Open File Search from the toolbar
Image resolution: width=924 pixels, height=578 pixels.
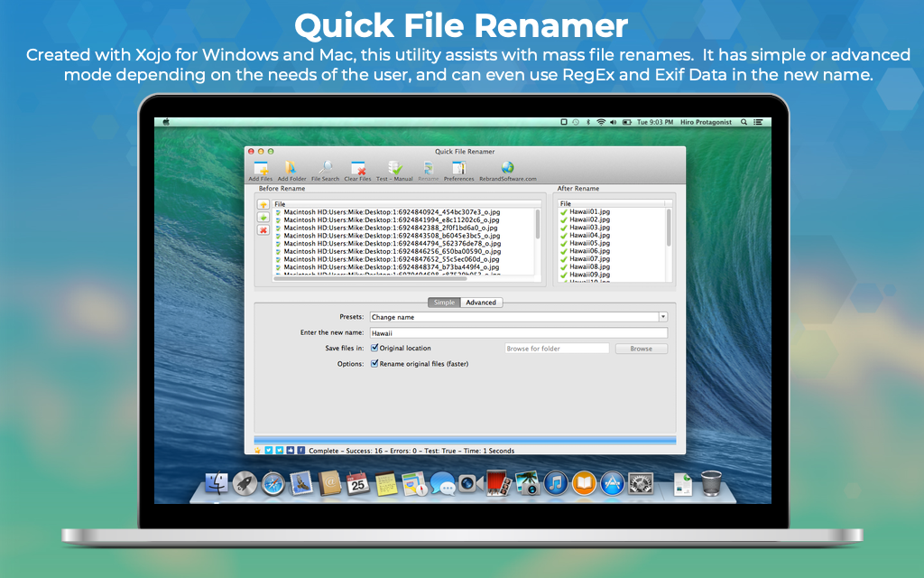click(325, 169)
